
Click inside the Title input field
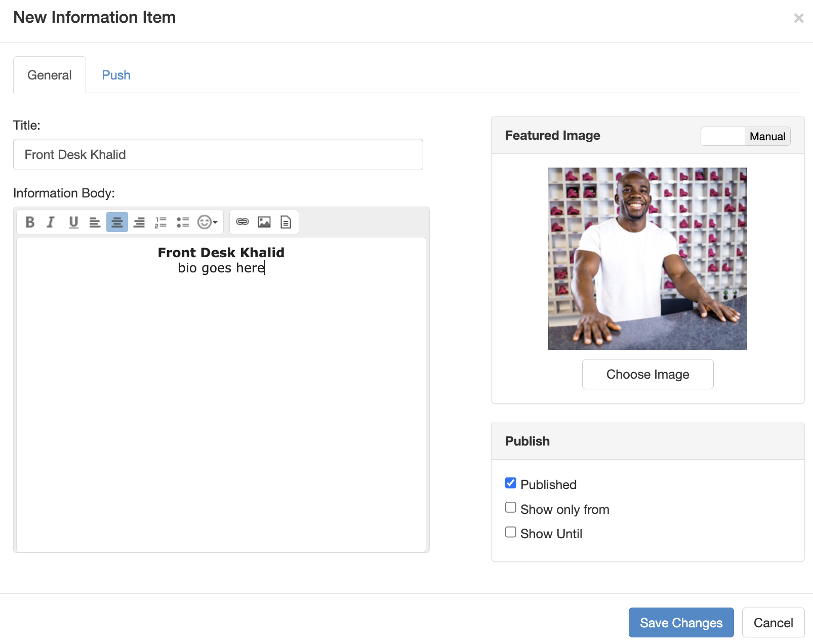pyautogui.click(x=218, y=154)
